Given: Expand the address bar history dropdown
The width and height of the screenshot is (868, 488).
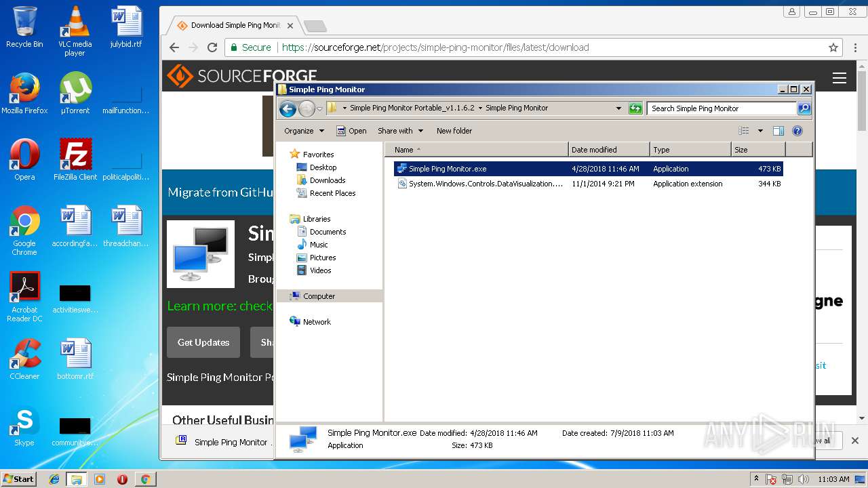Looking at the screenshot, I should pyautogui.click(x=618, y=108).
